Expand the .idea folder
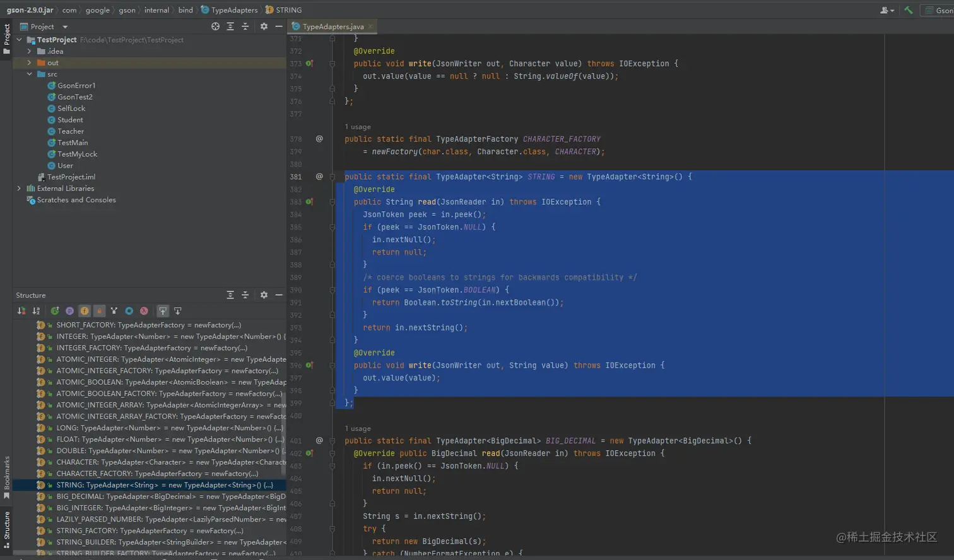 click(x=29, y=51)
